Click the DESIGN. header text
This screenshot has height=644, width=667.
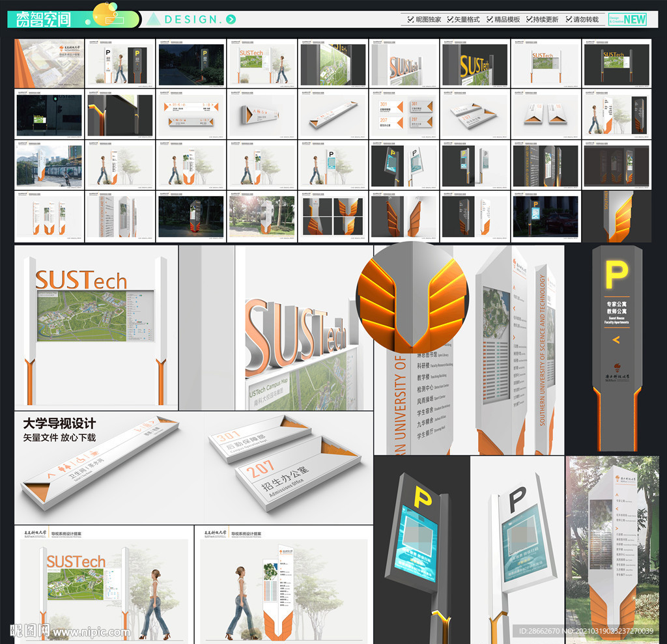[x=193, y=19]
